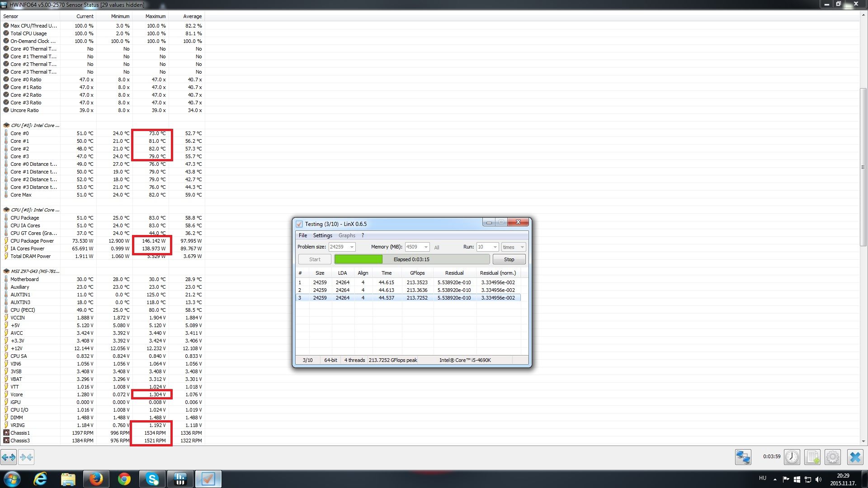868x488 pixels.
Task: Click the Current column header
Action: (78, 16)
